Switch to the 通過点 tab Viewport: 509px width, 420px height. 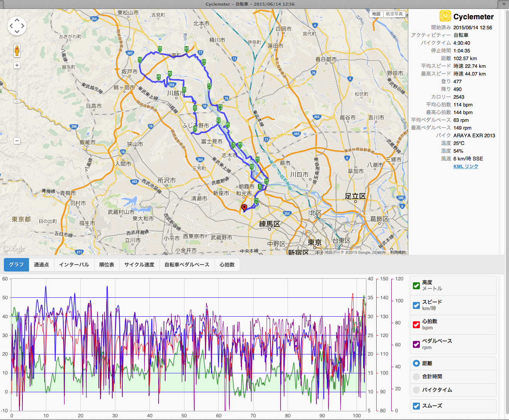point(41,265)
